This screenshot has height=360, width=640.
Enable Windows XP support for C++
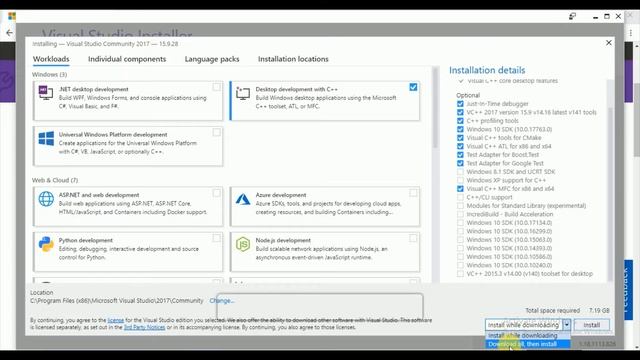(x=460, y=180)
